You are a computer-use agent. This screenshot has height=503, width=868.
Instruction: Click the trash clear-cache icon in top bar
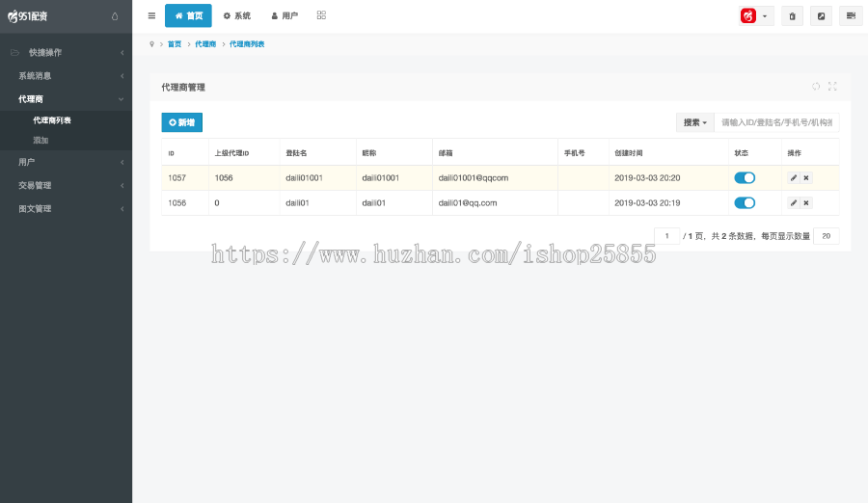tap(792, 16)
